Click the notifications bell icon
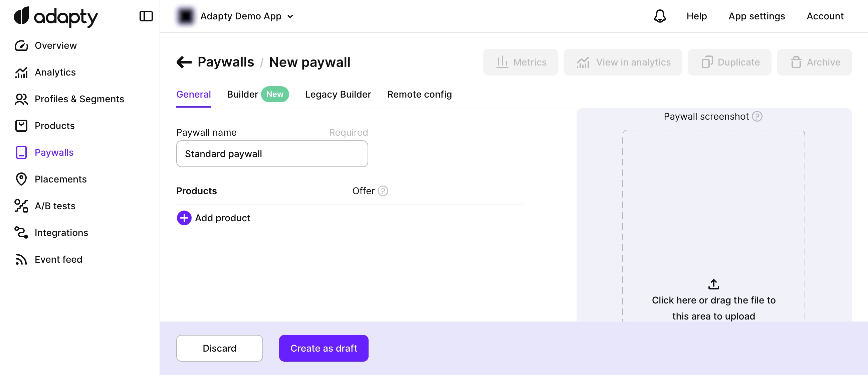 (x=659, y=16)
